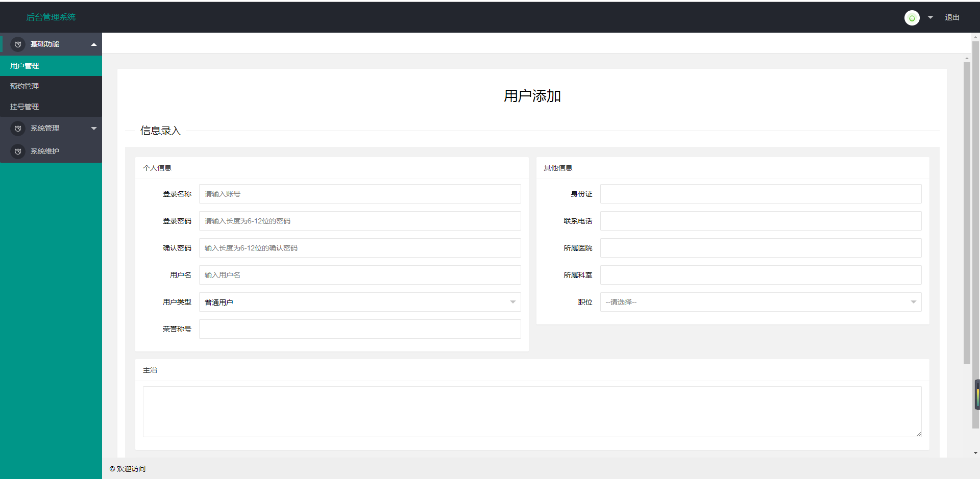Image resolution: width=980 pixels, height=479 pixels.
Task: Focus the 确认密码 input field
Action: tap(360, 248)
